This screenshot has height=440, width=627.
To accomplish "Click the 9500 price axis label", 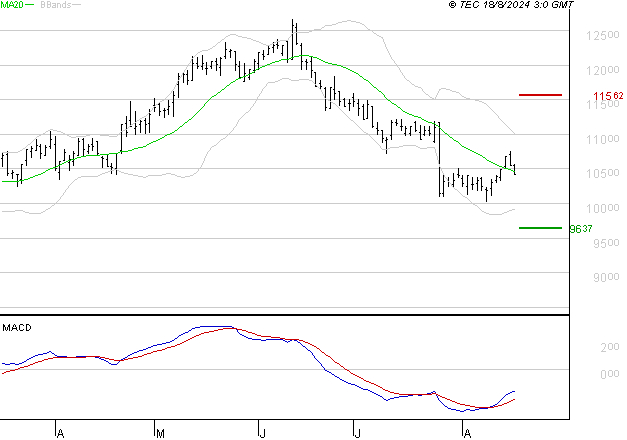I will coord(606,243).
